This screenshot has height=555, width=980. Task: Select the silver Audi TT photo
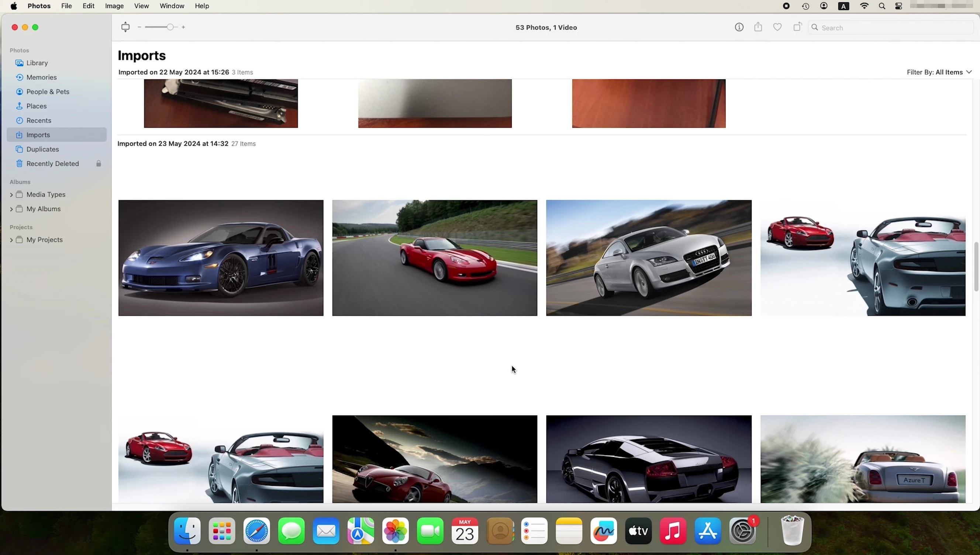coord(649,258)
